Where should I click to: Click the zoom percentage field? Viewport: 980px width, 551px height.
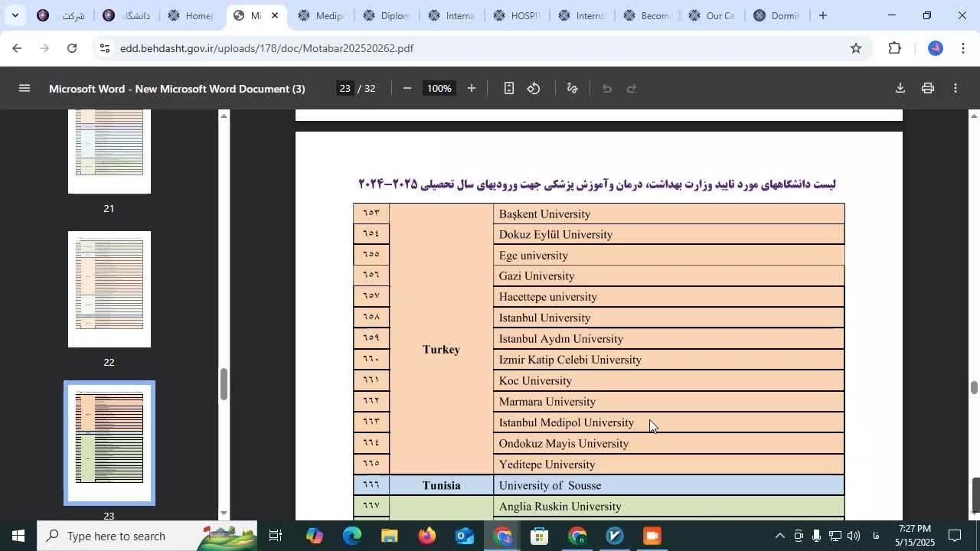[x=439, y=88]
